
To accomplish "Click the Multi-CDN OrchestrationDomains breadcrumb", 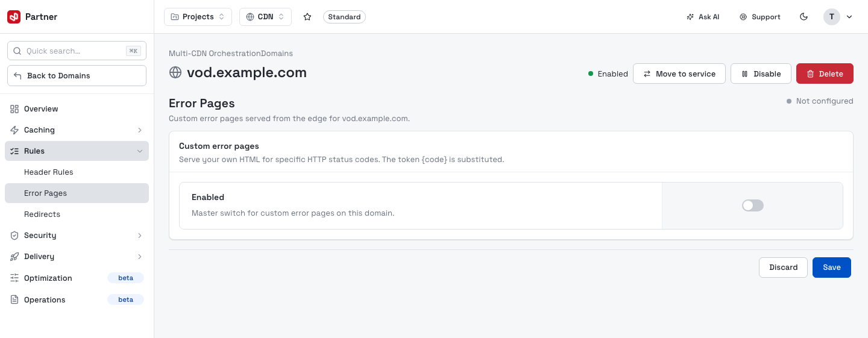I will [x=231, y=54].
